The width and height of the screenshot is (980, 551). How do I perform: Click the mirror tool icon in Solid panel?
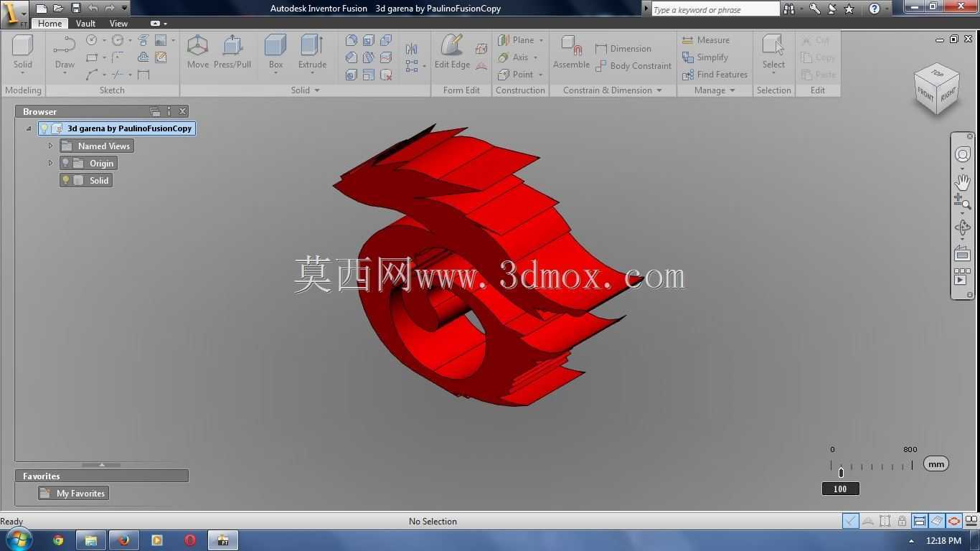411,49
